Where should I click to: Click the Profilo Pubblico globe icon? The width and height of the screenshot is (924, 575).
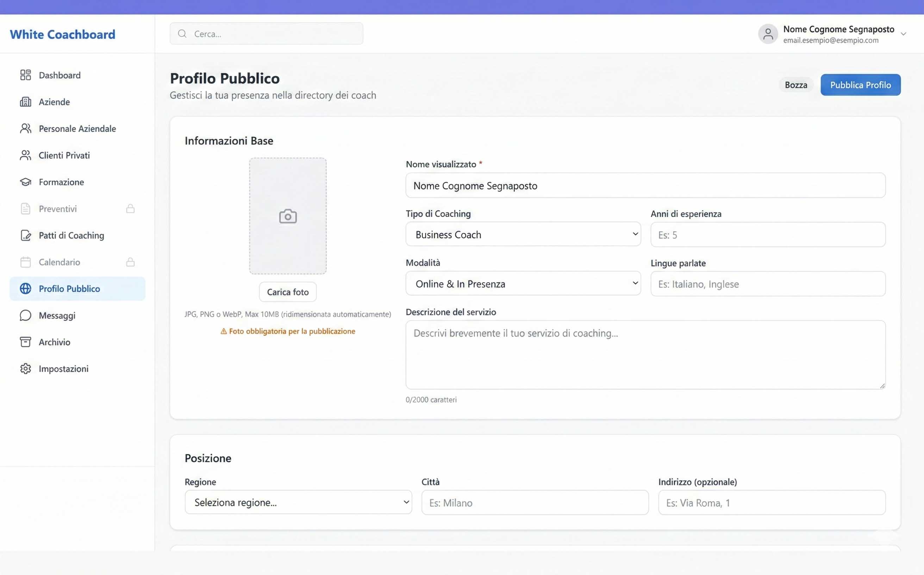coord(25,289)
